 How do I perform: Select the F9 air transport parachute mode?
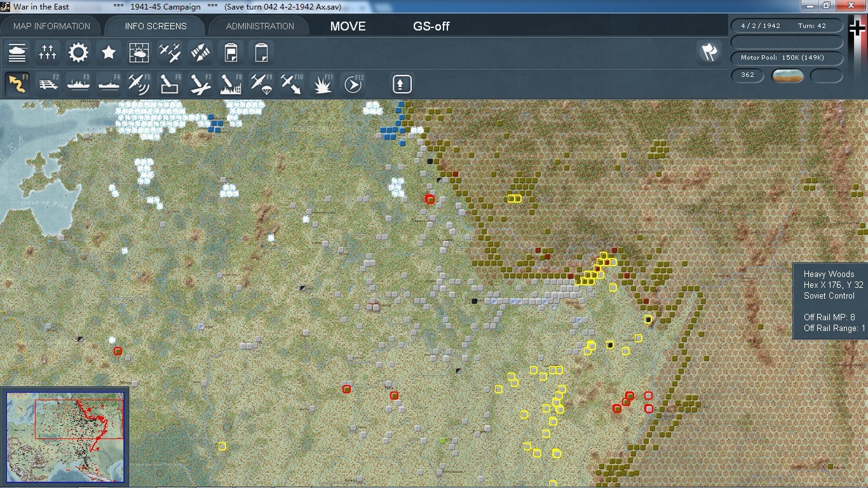pyautogui.click(x=261, y=84)
